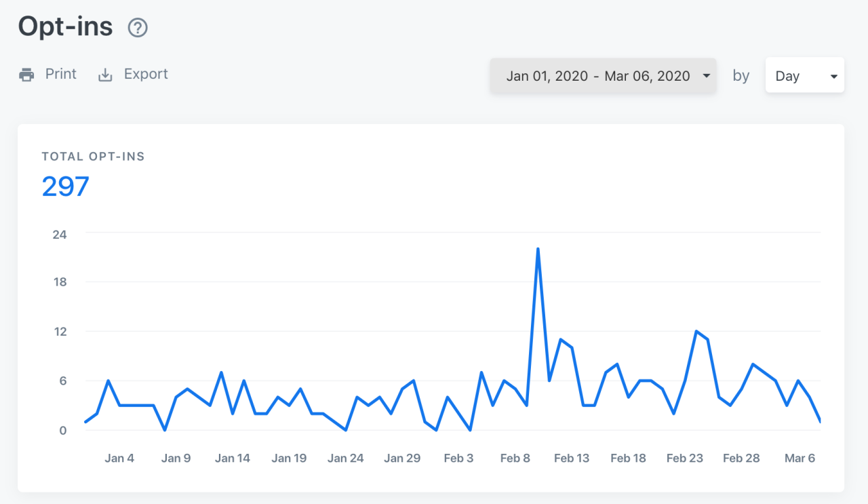The height and width of the screenshot is (504, 868).
Task: Open the Day grouping dropdown
Action: 795,76
